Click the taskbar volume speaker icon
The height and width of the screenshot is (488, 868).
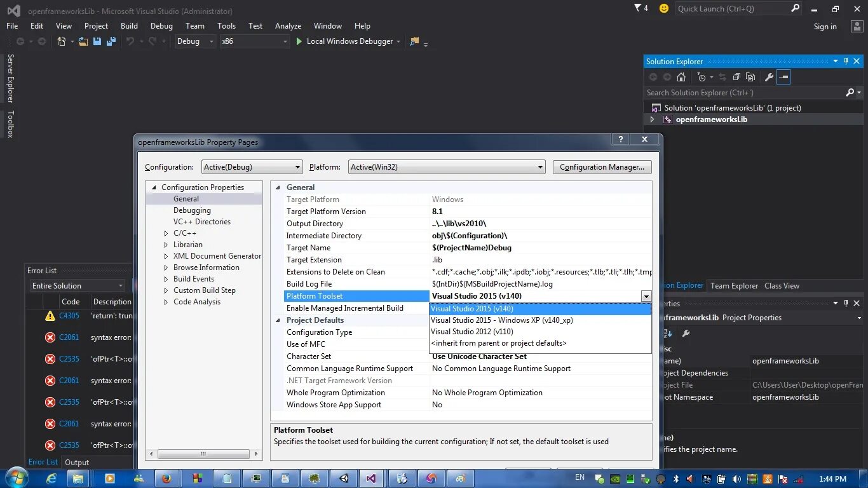pyautogui.click(x=736, y=478)
